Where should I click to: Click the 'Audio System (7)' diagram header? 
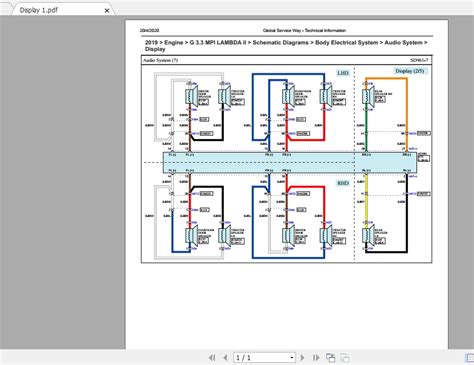[160, 60]
